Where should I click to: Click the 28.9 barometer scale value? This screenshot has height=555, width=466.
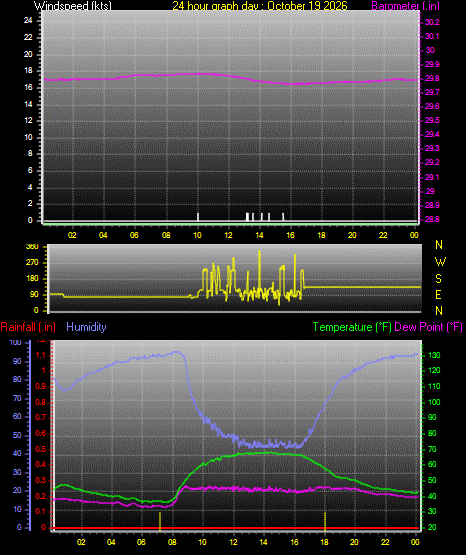432,205
